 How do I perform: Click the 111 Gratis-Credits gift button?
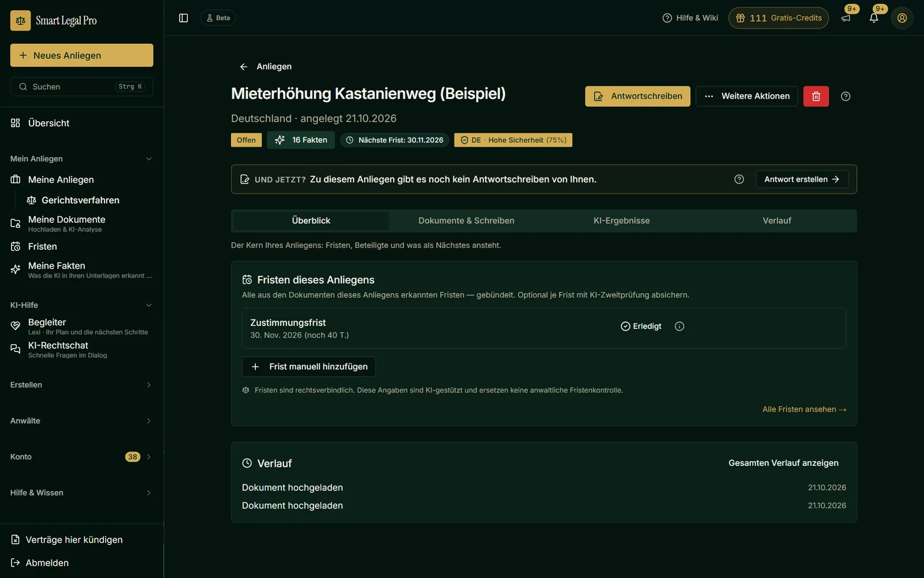778,18
